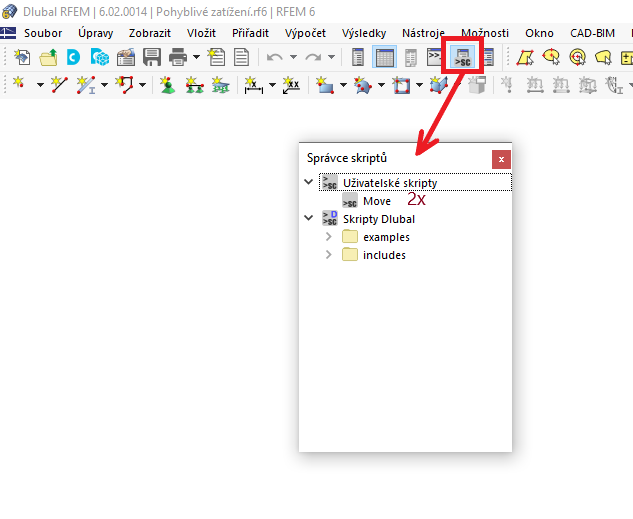Open the curved surface type dropdown
The height and width of the screenshot is (519, 633).
coord(381,85)
